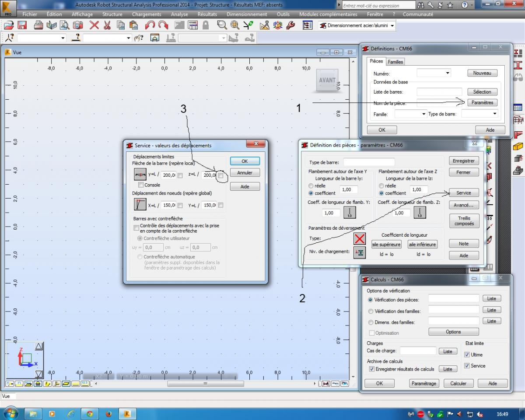
Task: Click the Zoom window magnifier icon
Action: click(222, 25)
